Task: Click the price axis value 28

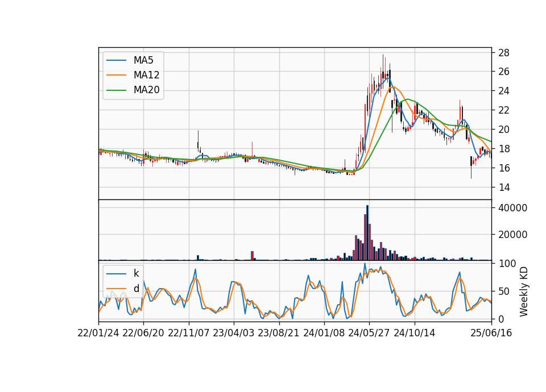Action: pyautogui.click(x=504, y=53)
